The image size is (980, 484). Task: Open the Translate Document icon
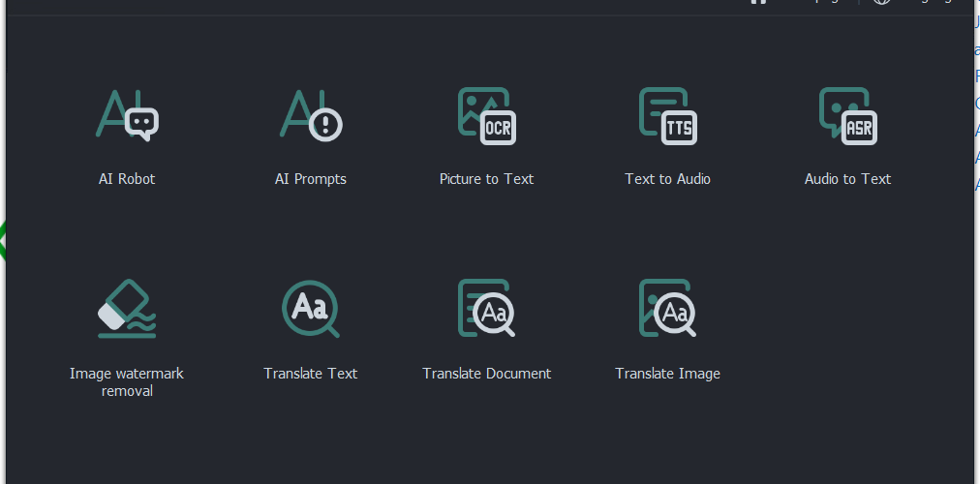click(487, 308)
